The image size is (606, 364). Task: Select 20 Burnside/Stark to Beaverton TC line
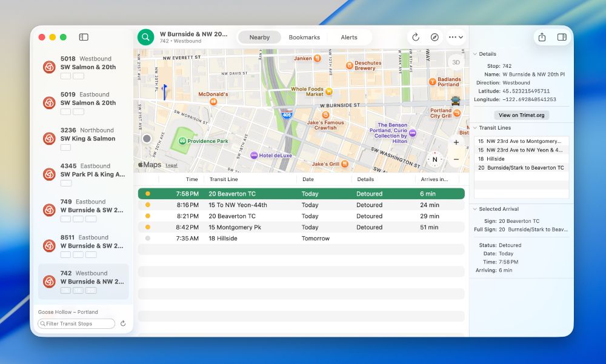point(521,168)
